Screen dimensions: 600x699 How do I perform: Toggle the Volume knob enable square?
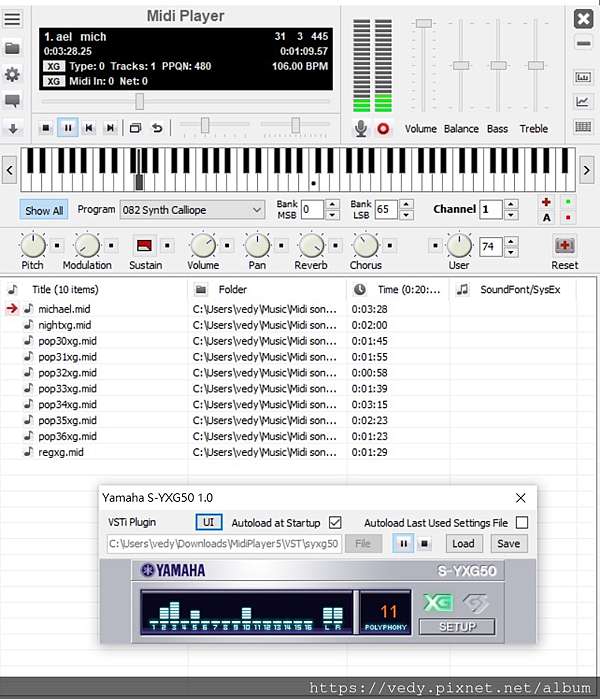coord(227,245)
